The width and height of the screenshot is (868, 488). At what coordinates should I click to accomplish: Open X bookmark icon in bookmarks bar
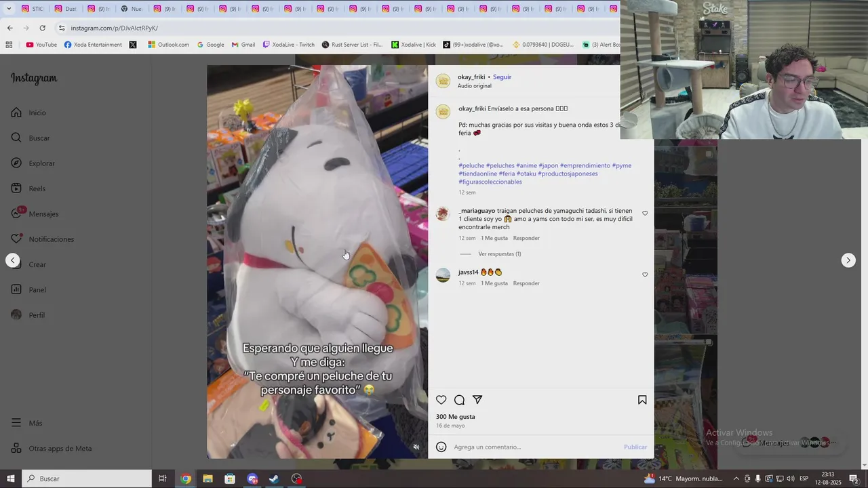point(133,45)
